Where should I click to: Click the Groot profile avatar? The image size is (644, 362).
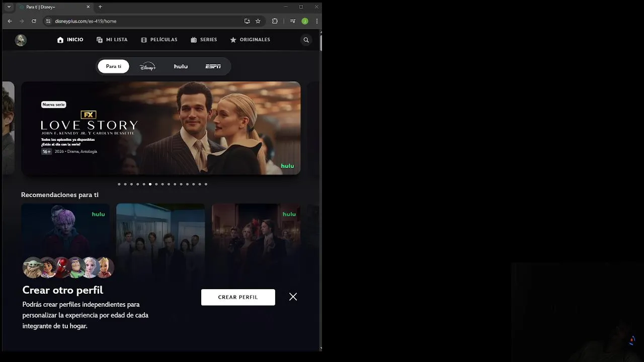(x=105, y=267)
